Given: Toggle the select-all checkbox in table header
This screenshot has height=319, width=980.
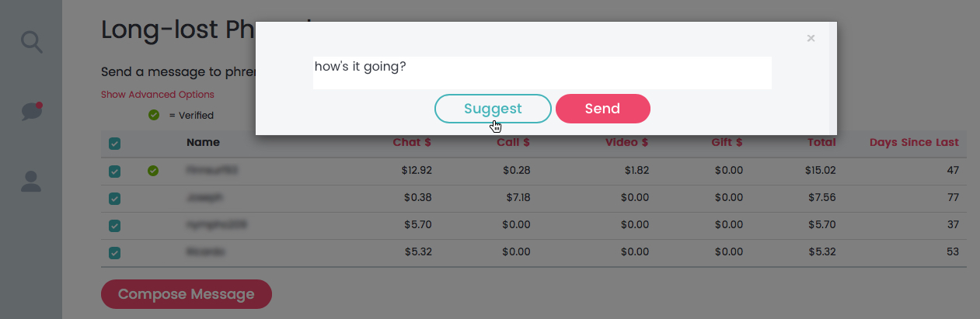Looking at the screenshot, I should [x=114, y=144].
